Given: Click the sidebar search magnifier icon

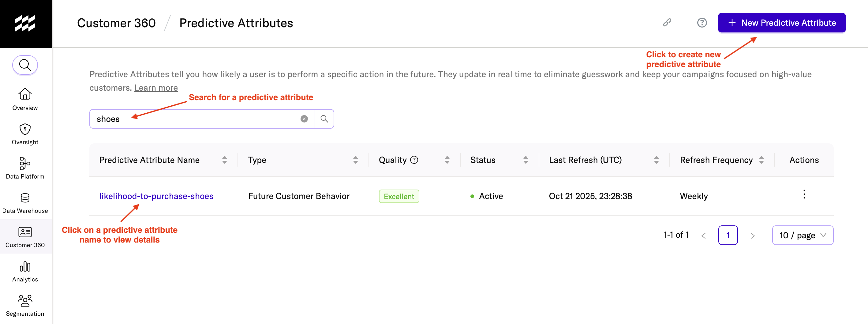Looking at the screenshot, I should tap(25, 65).
